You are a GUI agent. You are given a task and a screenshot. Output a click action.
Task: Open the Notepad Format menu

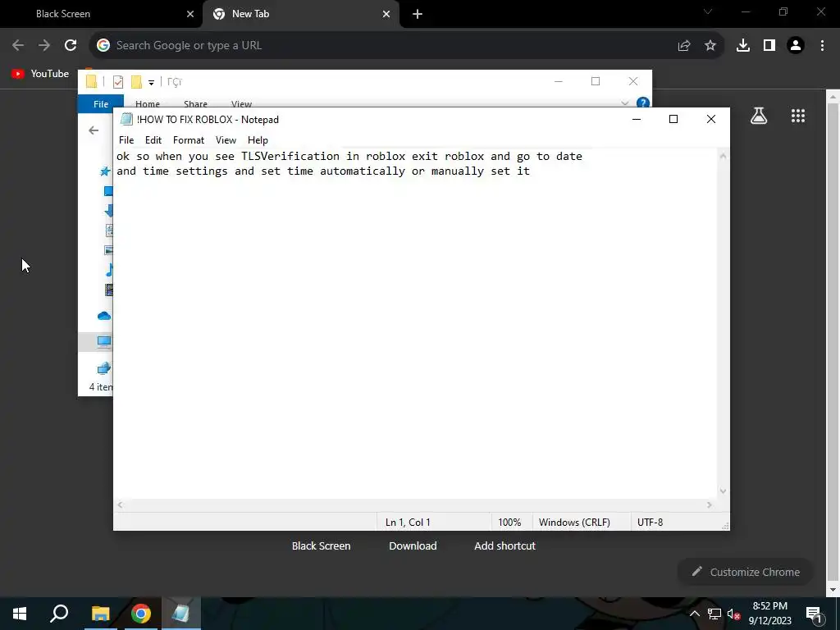tap(189, 139)
